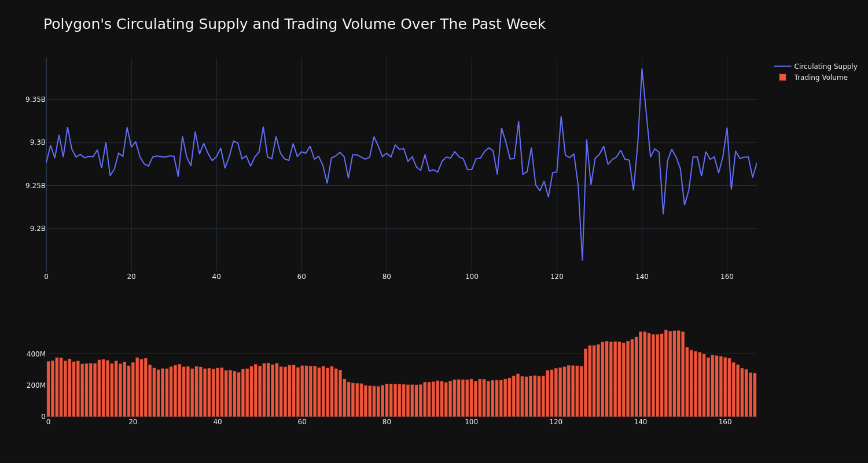
Task: Click the red Trading Volume legend square
Action: pos(782,78)
